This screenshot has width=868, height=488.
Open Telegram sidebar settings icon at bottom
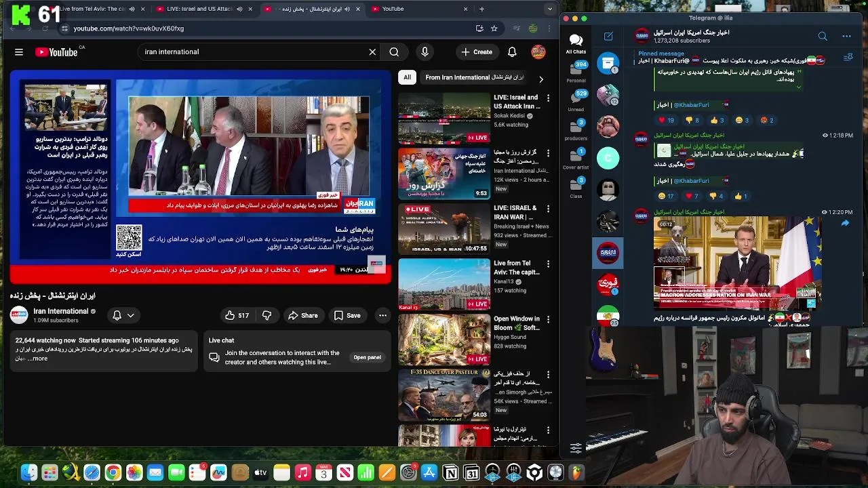[576, 448]
